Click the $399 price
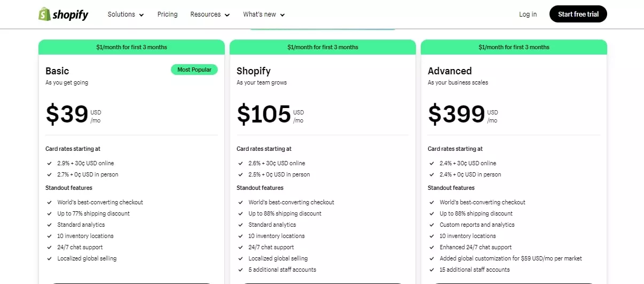 click(x=457, y=114)
